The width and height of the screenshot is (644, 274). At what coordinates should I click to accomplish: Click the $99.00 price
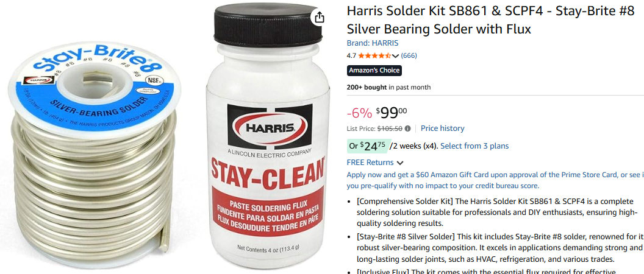(392, 112)
